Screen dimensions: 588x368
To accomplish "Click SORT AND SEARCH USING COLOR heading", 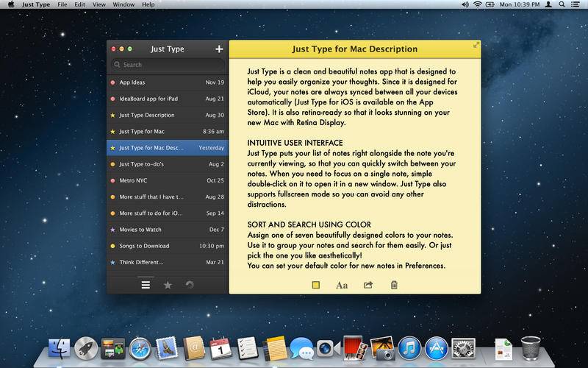I will pos(309,224).
